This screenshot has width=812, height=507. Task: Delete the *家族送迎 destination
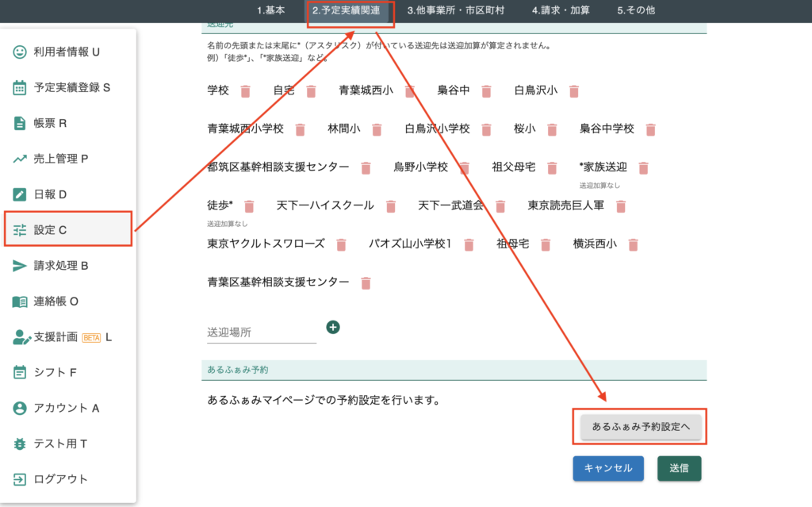(x=644, y=168)
